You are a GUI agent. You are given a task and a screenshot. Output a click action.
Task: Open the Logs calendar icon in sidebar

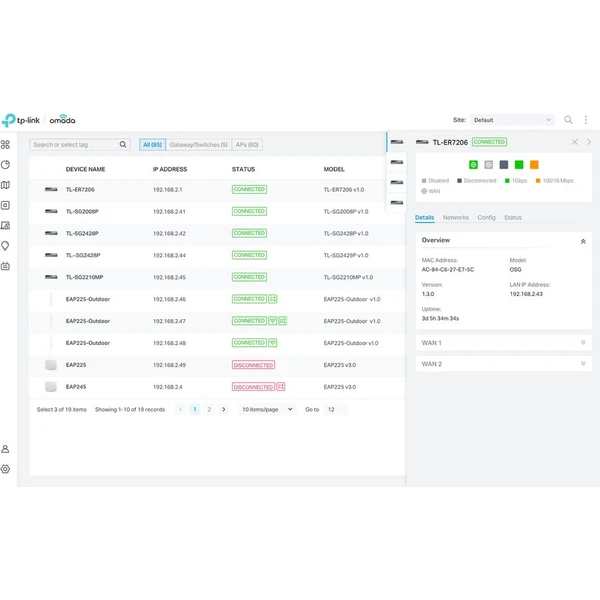(5, 266)
